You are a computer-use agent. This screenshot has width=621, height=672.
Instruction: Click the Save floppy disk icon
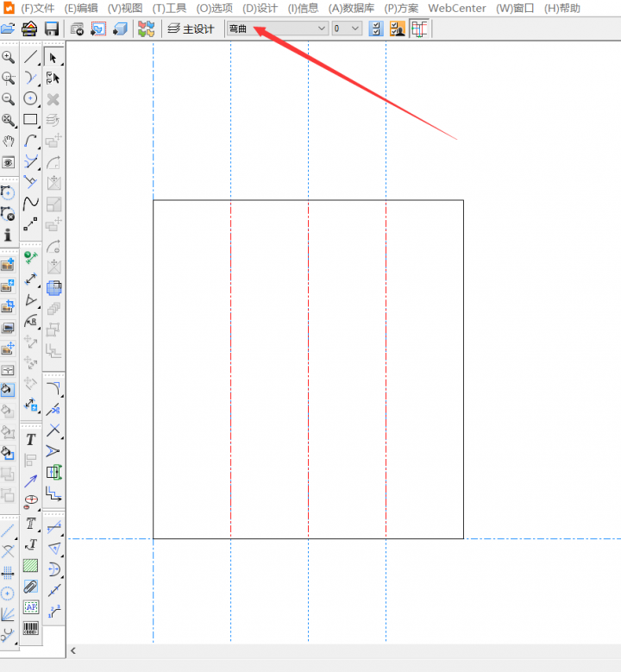pos(52,28)
